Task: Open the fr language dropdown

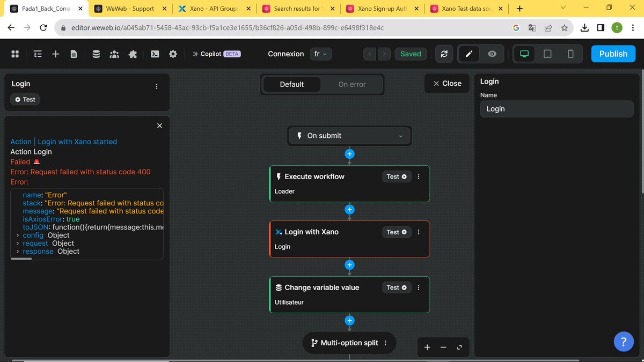Action: [321, 54]
